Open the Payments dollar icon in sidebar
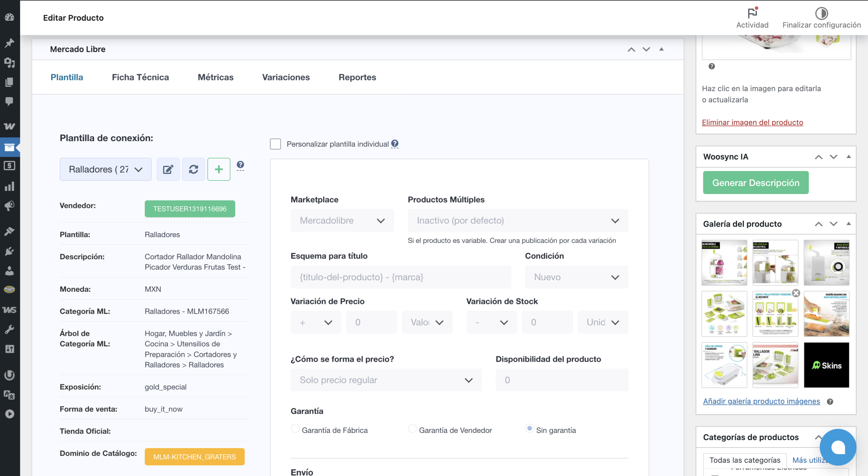The width and height of the screenshot is (868, 476). 9,166
